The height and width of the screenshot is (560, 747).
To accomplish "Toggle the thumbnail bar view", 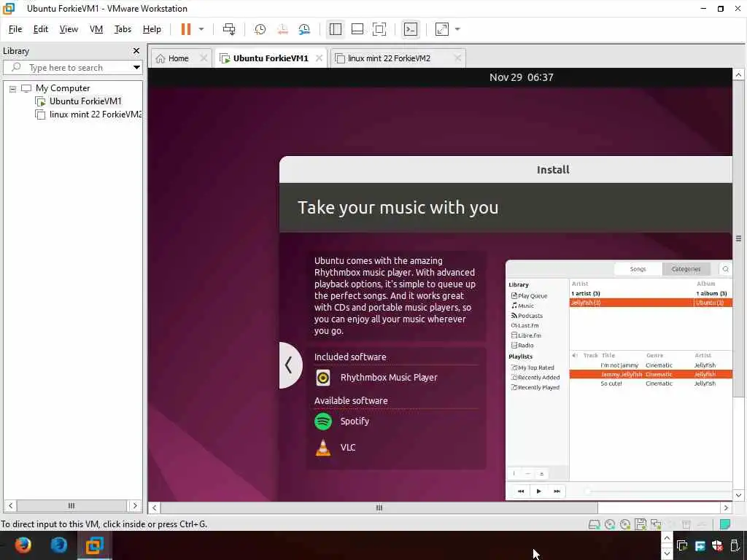I will coord(357,29).
